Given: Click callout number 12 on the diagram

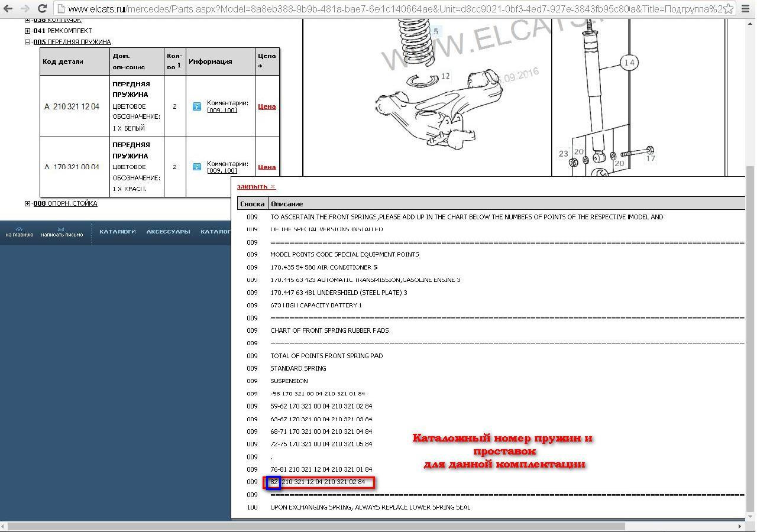Looking at the screenshot, I should coord(445,76).
